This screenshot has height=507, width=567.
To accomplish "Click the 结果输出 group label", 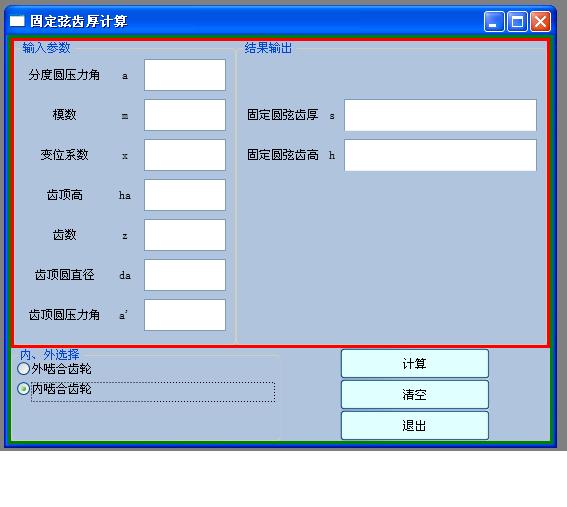I will [268, 48].
